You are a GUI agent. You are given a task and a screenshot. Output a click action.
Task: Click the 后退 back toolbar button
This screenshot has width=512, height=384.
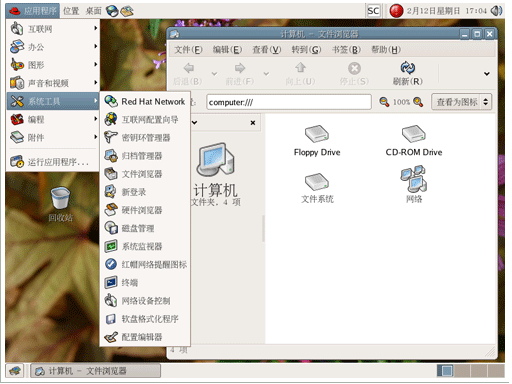click(188, 73)
